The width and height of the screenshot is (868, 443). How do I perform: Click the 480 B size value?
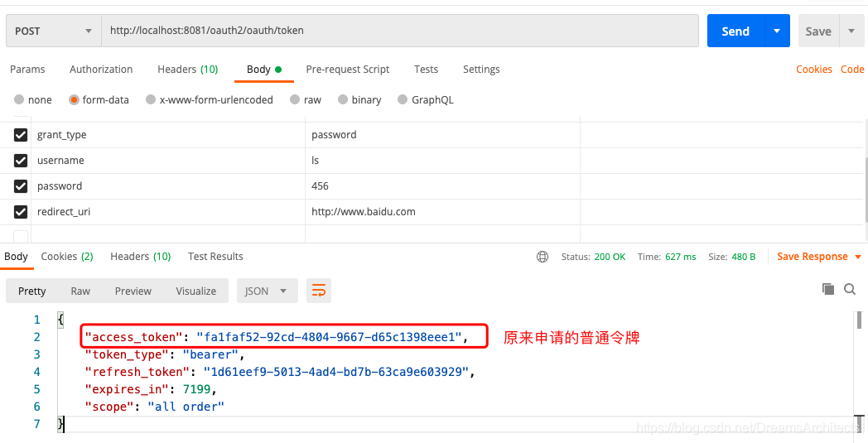(x=744, y=257)
